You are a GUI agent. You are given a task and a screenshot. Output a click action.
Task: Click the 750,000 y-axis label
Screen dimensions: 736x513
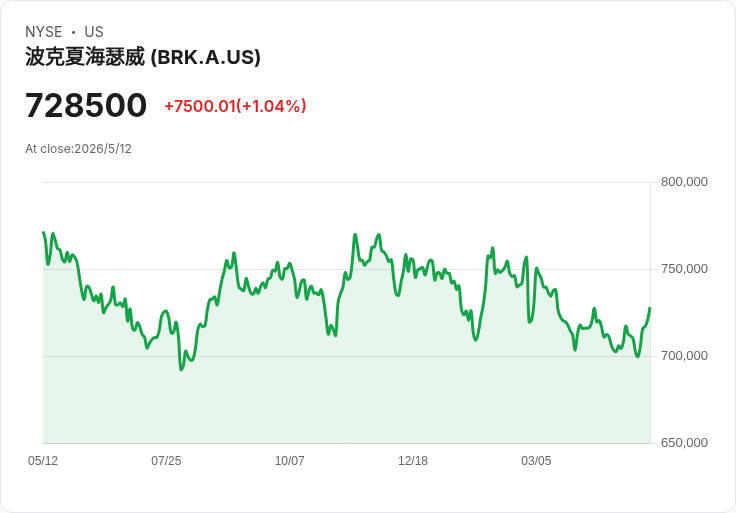(684, 269)
